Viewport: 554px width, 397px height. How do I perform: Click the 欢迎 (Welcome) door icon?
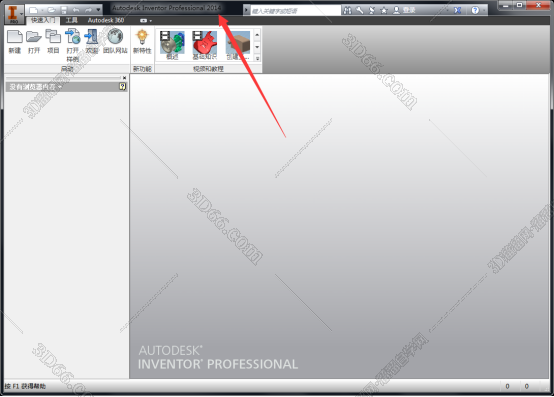coord(92,42)
